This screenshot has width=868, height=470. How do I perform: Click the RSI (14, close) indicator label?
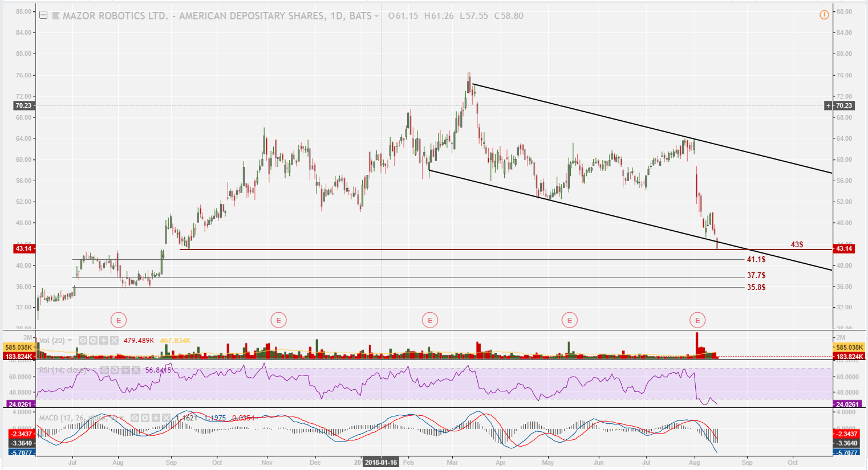[63, 370]
